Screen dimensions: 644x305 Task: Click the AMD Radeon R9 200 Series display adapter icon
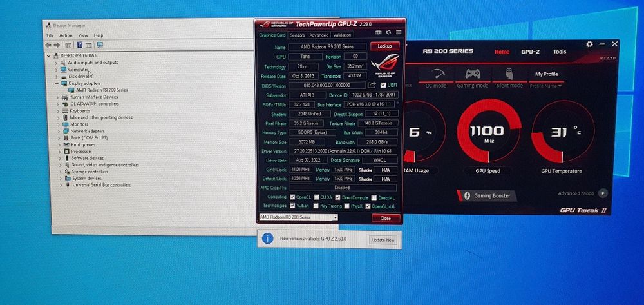click(x=71, y=90)
